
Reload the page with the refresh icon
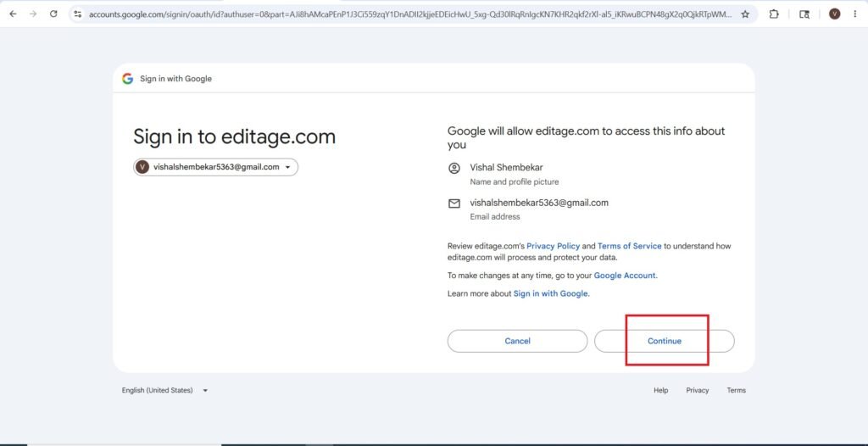53,14
